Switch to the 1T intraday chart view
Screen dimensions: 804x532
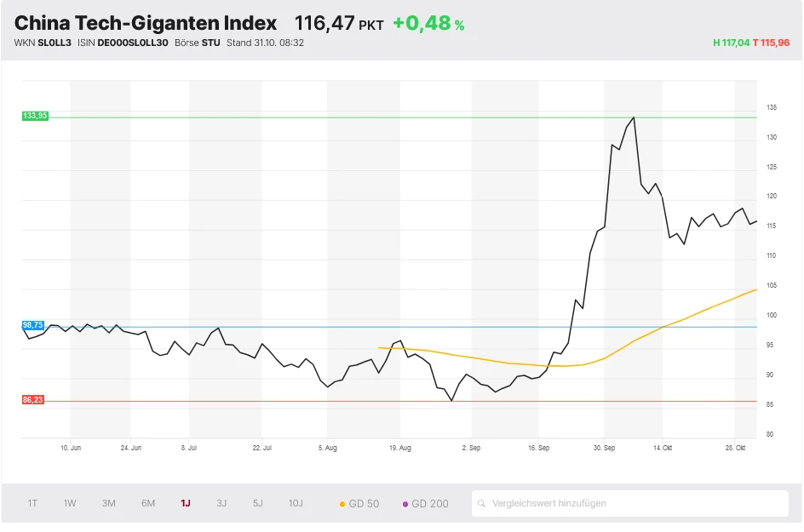point(32,503)
